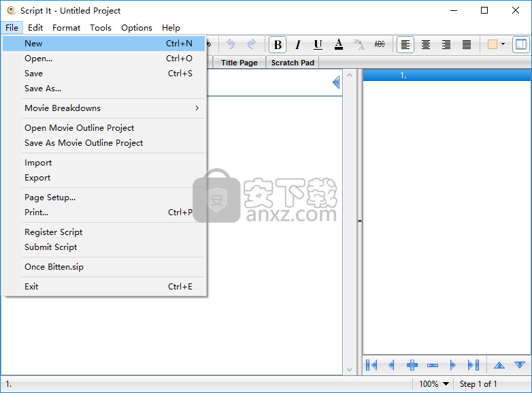
Task: Select New from File menu
Action: click(x=104, y=44)
